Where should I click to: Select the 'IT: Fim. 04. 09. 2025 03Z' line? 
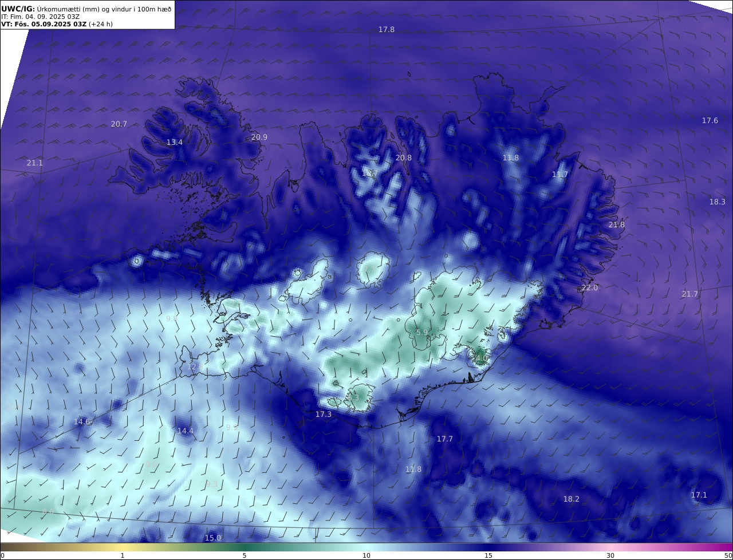tap(40, 17)
